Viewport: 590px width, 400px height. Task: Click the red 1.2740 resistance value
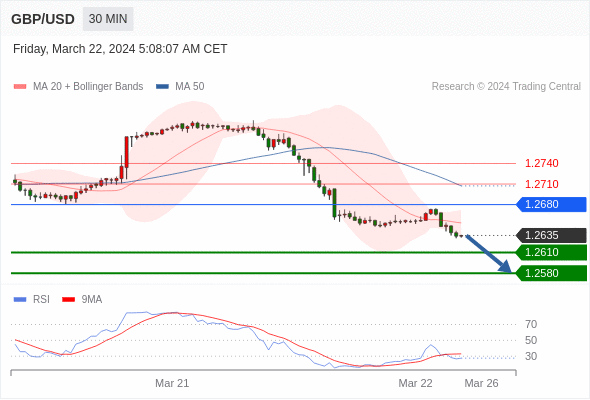(541, 163)
